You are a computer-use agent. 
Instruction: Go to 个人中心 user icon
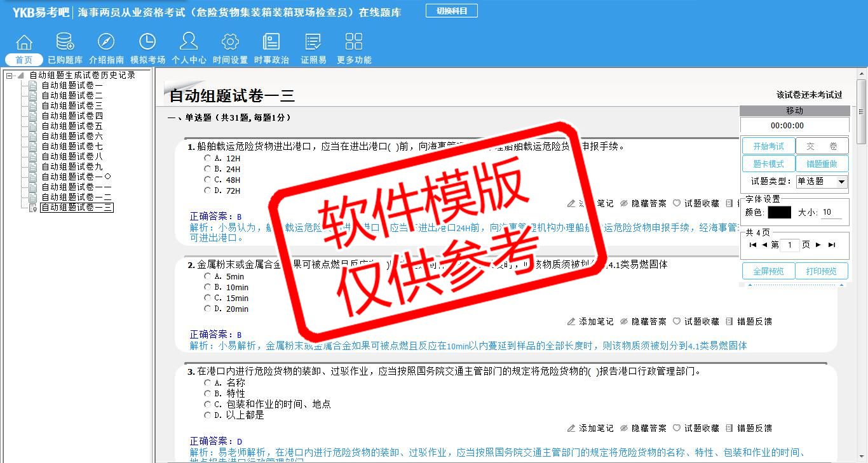pyautogui.click(x=189, y=43)
